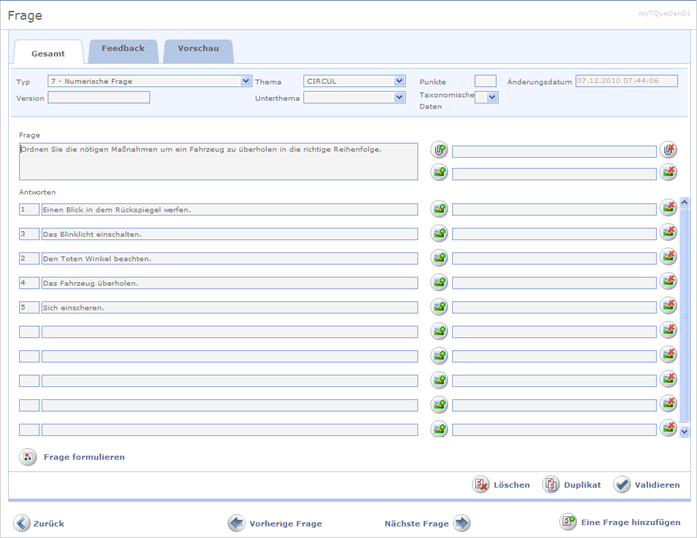Click the Punkte input field
697x538 pixels.
click(x=485, y=81)
